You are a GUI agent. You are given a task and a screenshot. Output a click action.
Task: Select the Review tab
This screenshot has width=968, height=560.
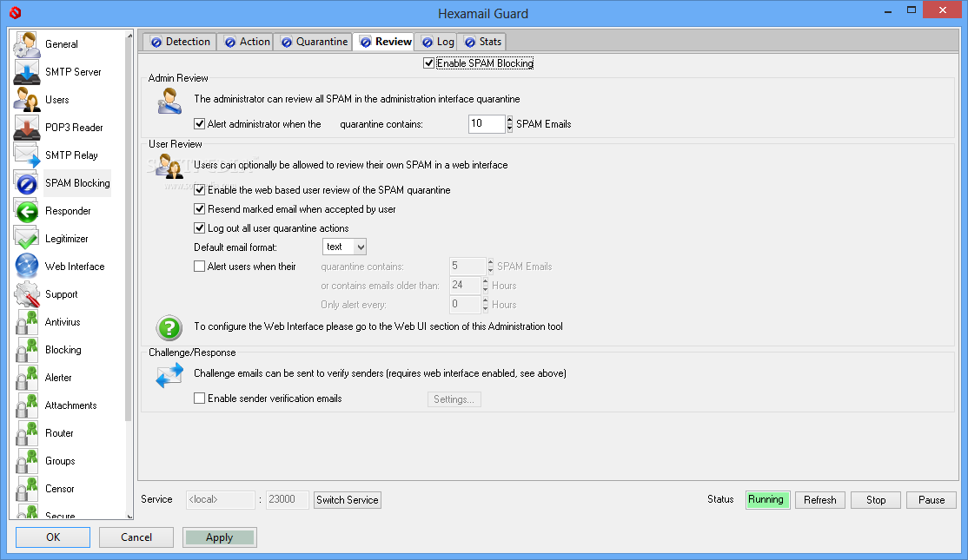384,42
